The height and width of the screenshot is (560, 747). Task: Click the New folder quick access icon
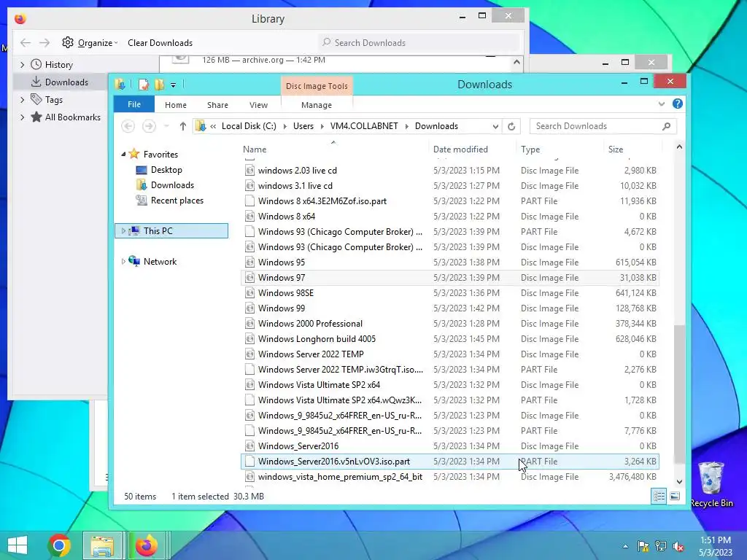pyautogui.click(x=159, y=85)
